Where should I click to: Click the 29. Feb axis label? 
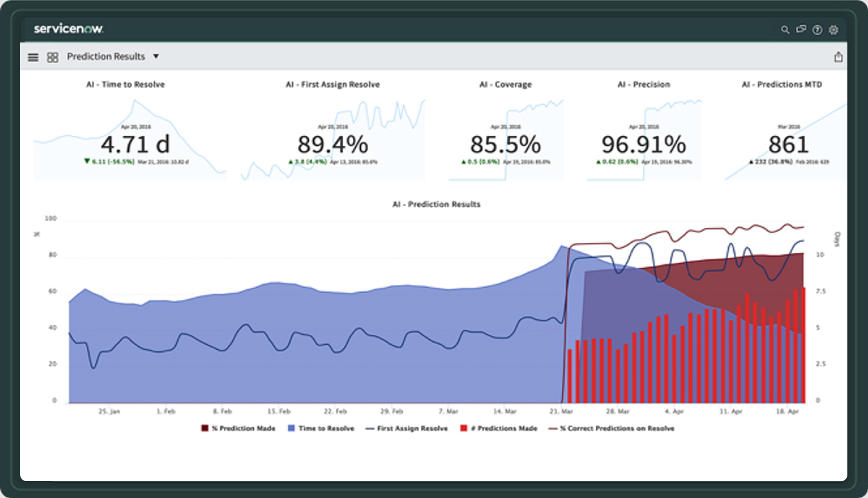pyautogui.click(x=392, y=412)
